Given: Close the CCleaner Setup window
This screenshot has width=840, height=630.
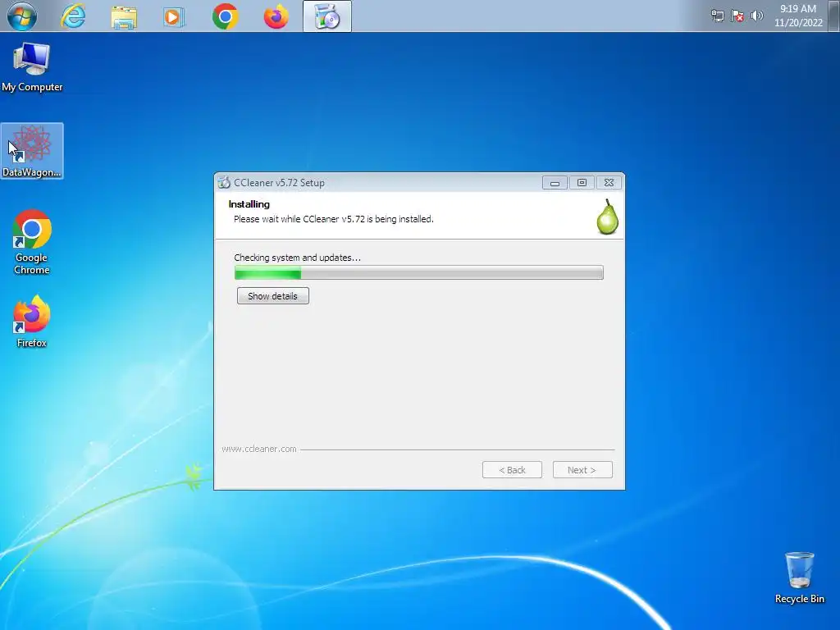Looking at the screenshot, I should coord(609,183).
